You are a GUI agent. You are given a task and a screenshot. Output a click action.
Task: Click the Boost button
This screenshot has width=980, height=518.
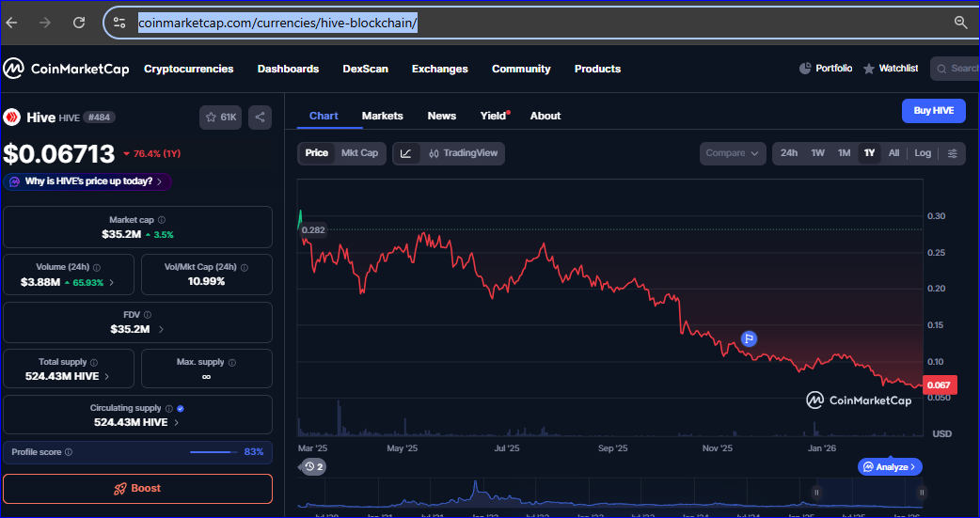pos(137,489)
